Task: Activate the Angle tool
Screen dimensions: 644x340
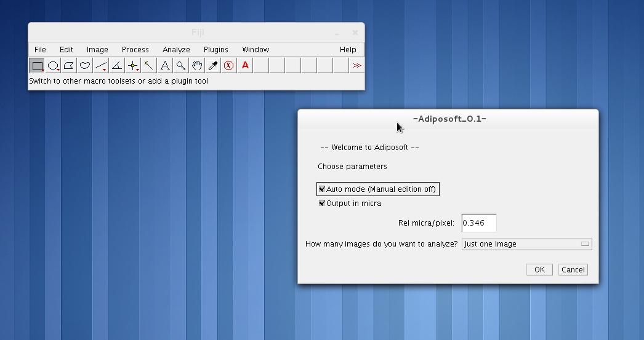Action: (117, 66)
